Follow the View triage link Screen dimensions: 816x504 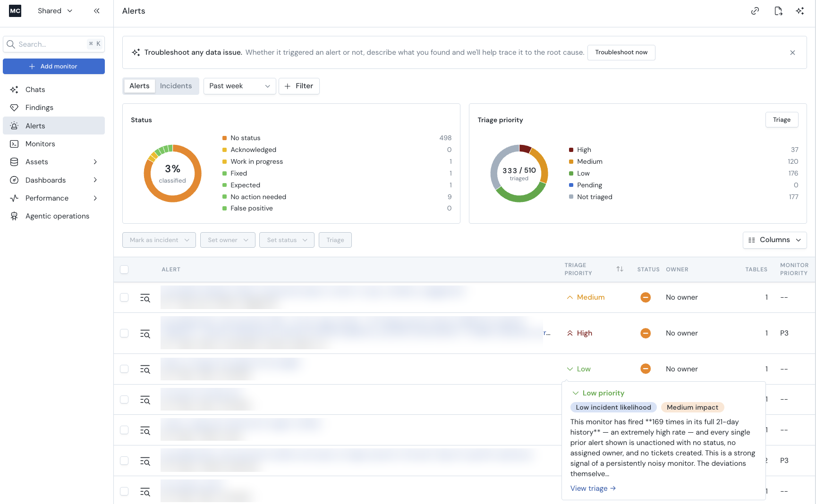[593, 488]
